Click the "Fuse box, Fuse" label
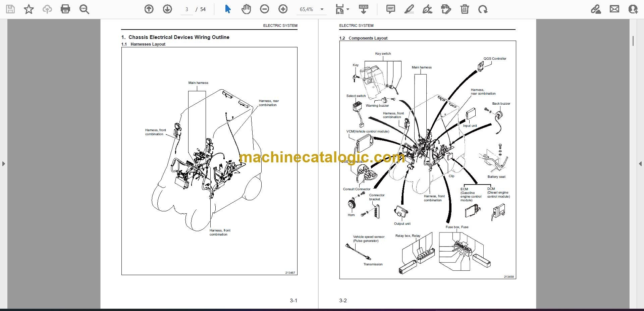Screen dimensions: 644x311 [457, 227]
